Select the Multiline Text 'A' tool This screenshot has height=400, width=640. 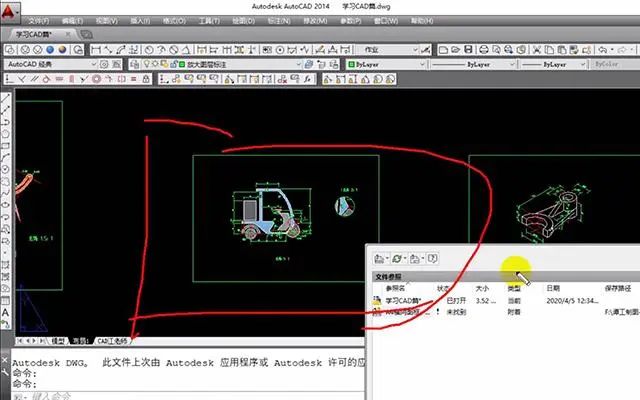pyautogui.click(x=5, y=313)
